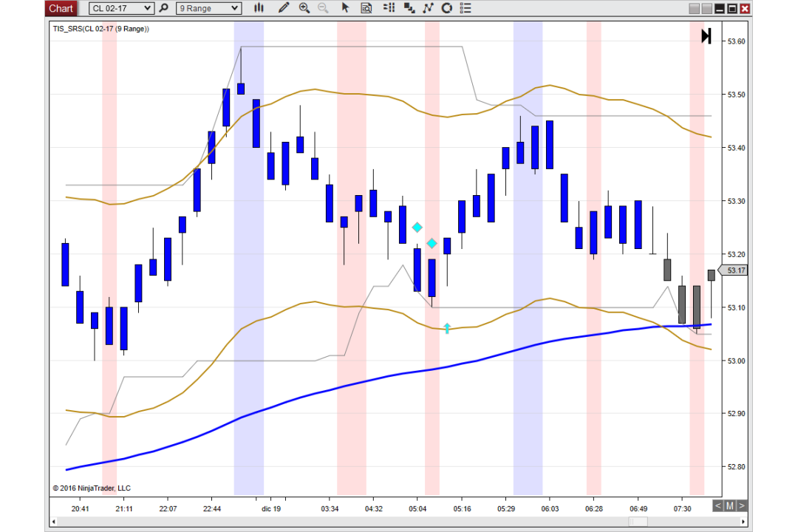Toggle the chart trader icon

389,7
